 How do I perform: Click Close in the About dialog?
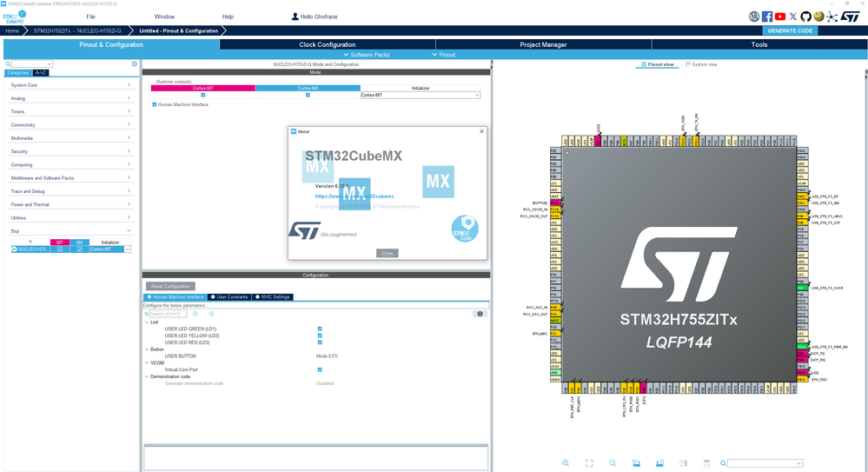[x=387, y=253]
